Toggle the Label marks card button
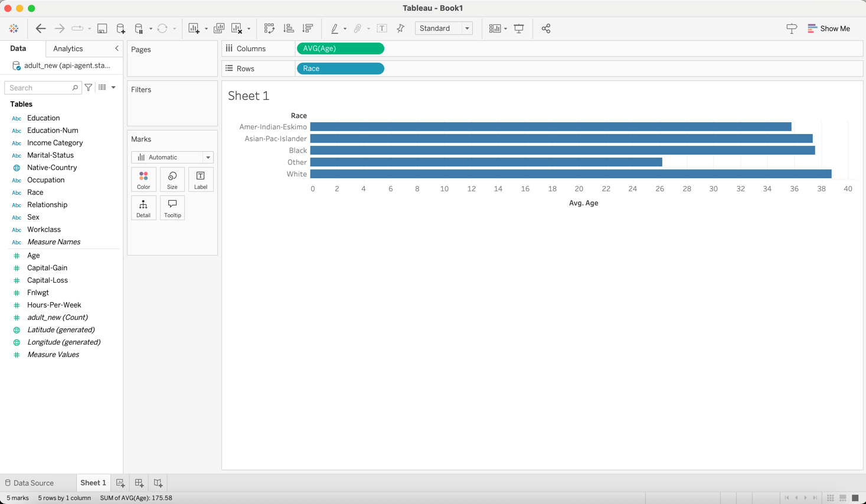Image resolution: width=866 pixels, height=504 pixels. click(201, 180)
